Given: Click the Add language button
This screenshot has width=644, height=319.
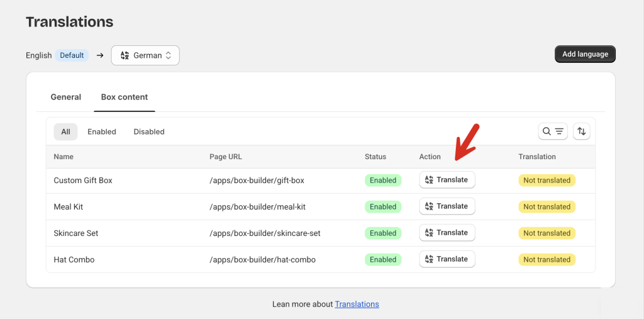Looking at the screenshot, I should click(x=586, y=54).
